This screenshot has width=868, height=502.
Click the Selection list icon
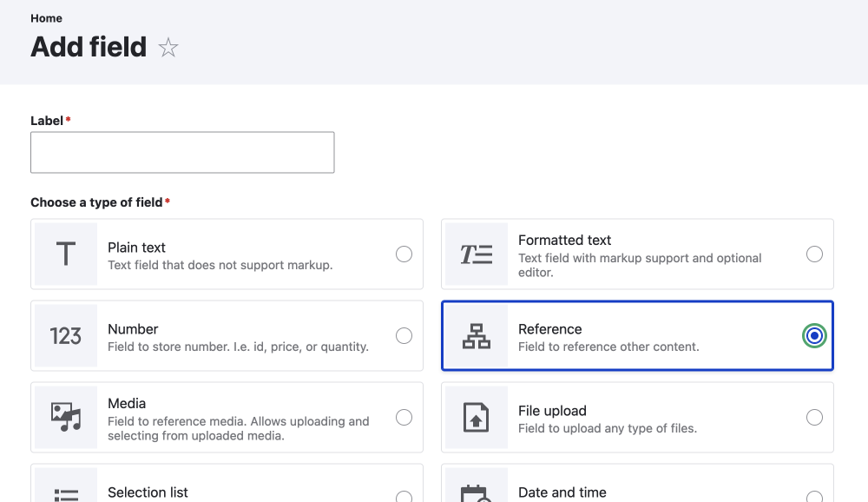66,495
